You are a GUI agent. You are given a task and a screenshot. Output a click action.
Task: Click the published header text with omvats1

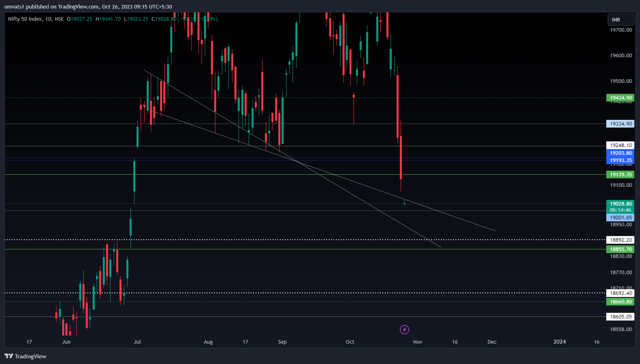pyautogui.click(x=88, y=7)
